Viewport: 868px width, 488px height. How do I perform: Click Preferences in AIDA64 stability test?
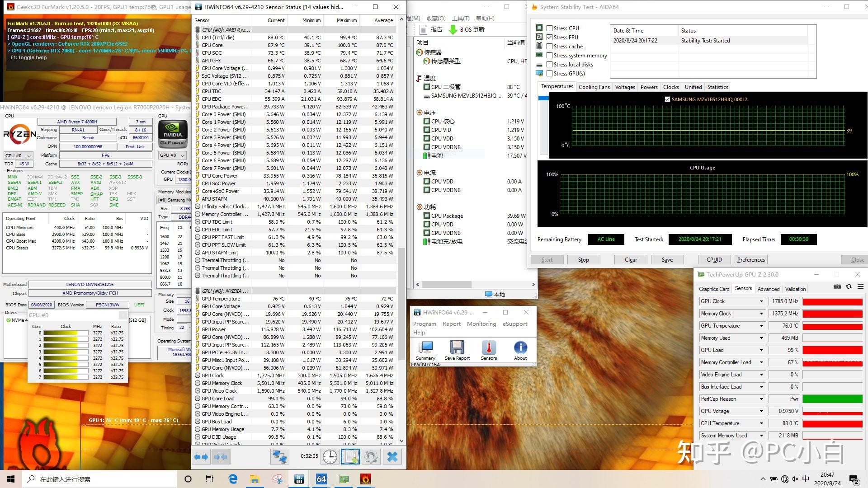[750, 259]
